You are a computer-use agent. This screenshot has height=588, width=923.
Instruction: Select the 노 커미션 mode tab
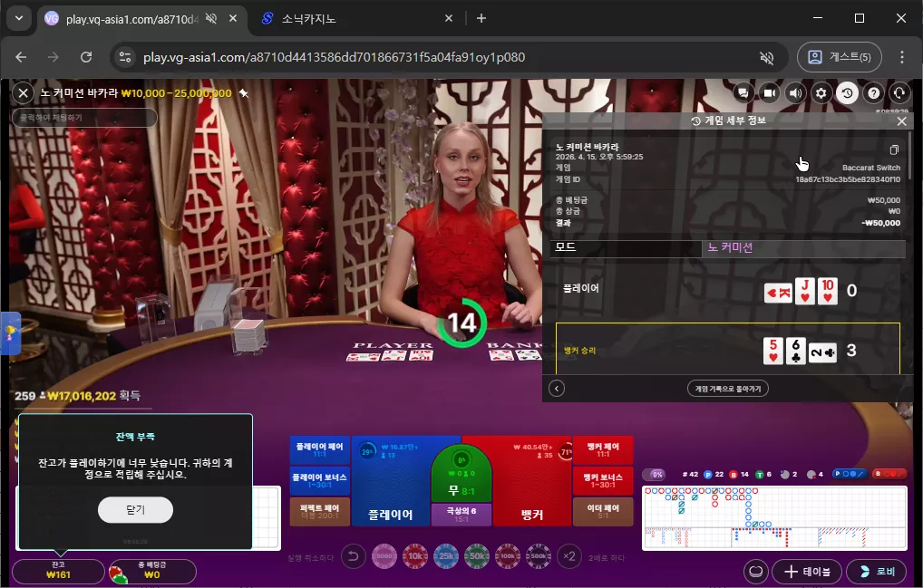[x=803, y=247]
